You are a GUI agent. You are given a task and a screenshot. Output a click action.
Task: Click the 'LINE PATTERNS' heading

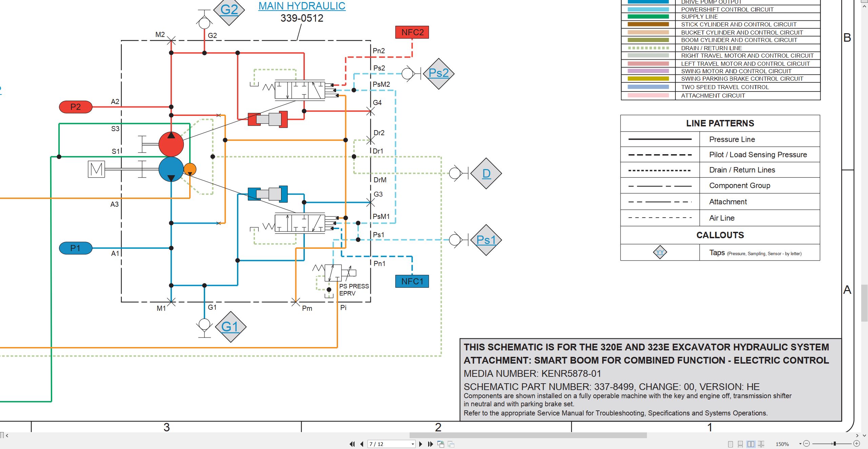tap(720, 123)
